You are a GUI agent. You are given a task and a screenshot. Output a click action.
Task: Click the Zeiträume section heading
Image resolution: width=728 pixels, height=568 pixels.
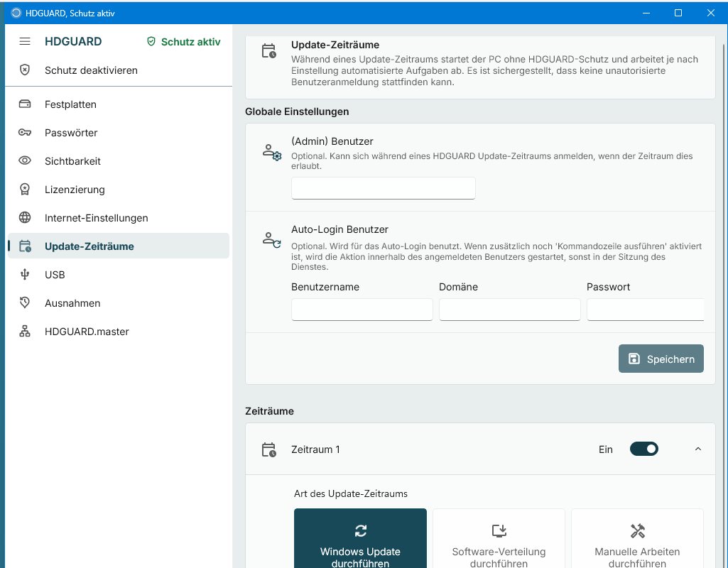point(269,410)
